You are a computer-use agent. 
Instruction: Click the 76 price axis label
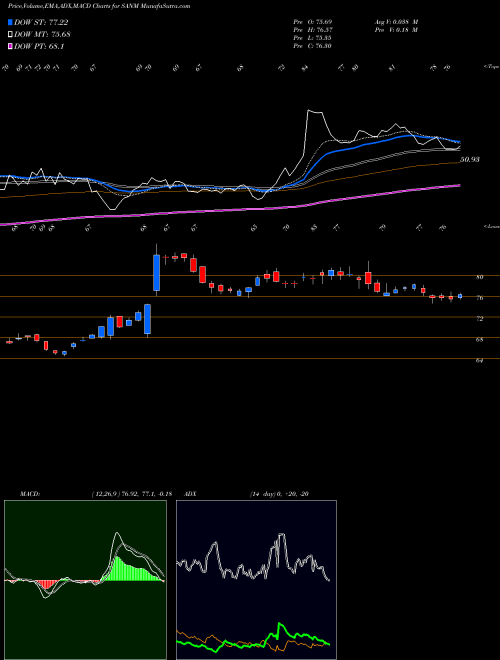click(x=479, y=298)
